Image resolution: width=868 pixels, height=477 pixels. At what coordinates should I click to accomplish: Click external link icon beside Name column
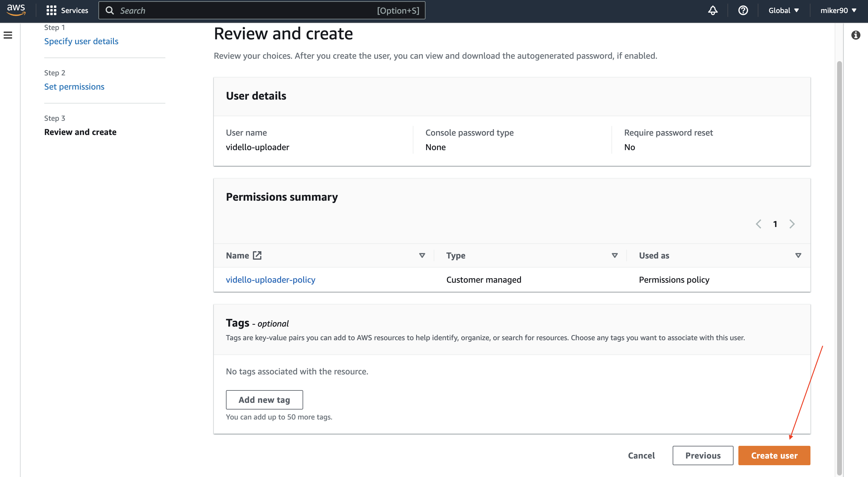257,255
